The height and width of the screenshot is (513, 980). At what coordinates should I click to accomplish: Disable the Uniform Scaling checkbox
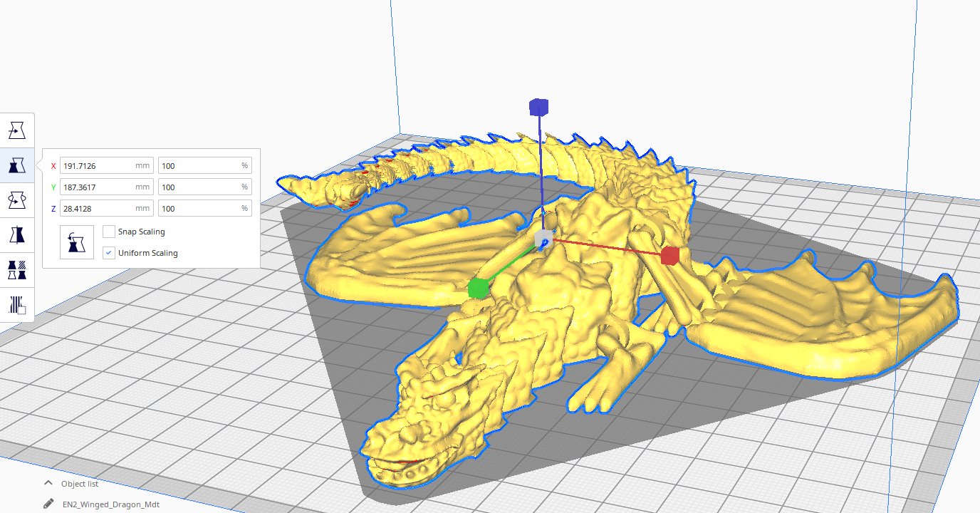click(x=109, y=253)
